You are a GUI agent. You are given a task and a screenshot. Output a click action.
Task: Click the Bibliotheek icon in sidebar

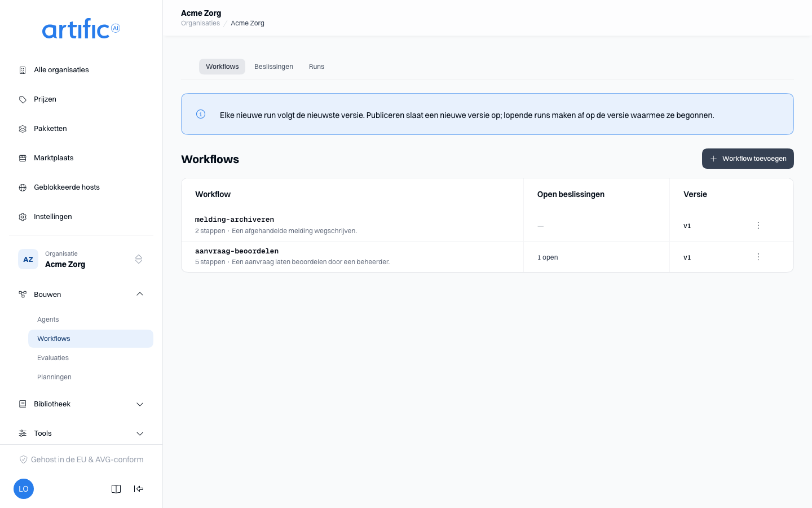point(23,404)
